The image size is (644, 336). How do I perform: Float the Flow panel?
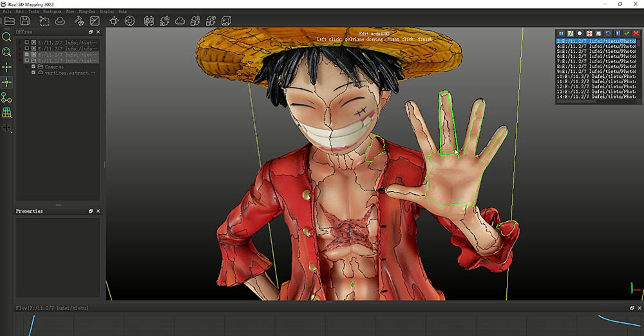632,308
